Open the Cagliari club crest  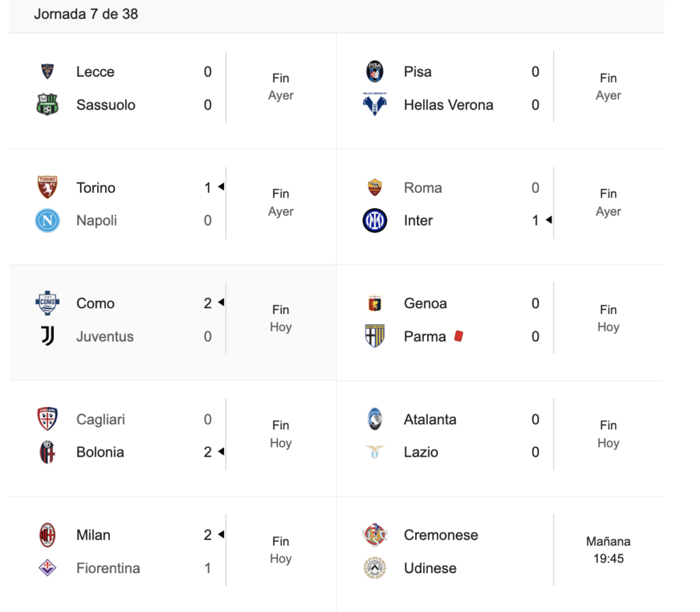point(47,419)
